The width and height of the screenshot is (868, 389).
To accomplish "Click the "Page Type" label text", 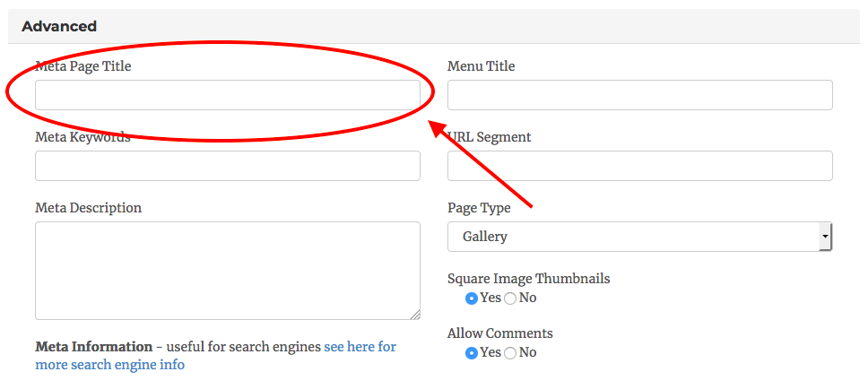I will (479, 208).
